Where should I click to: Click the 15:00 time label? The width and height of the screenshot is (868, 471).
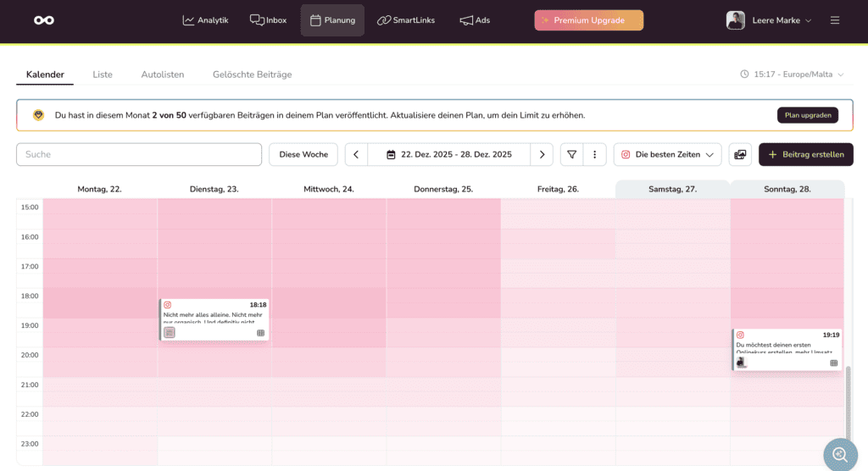[x=30, y=208]
